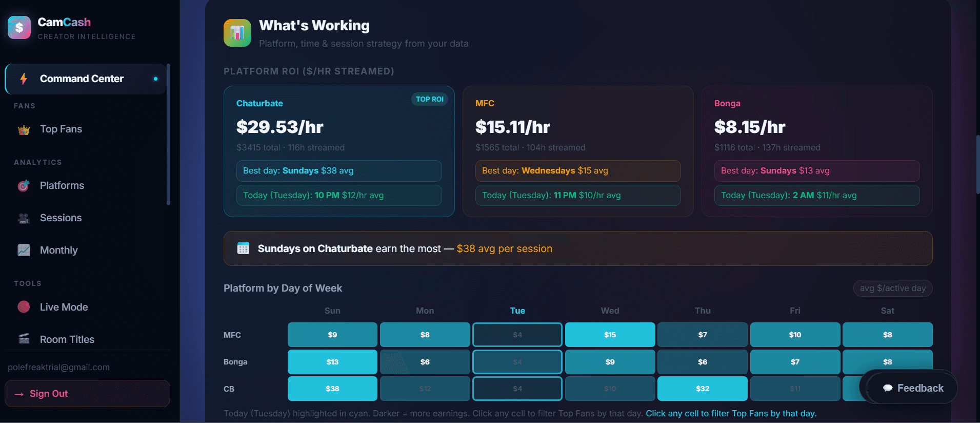This screenshot has width=980, height=423.
Task: Click the TOP ROI badge on Chaturbate
Action: 430,99
